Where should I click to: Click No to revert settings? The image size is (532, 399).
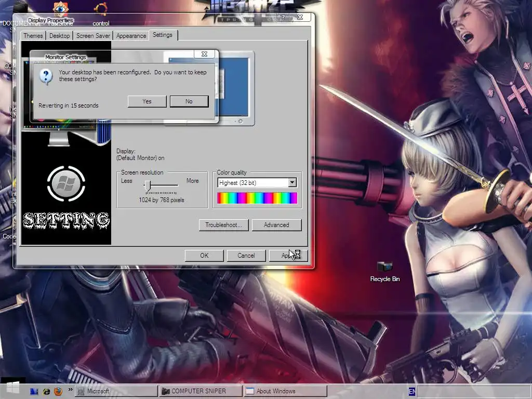click(x=189, y=101)
